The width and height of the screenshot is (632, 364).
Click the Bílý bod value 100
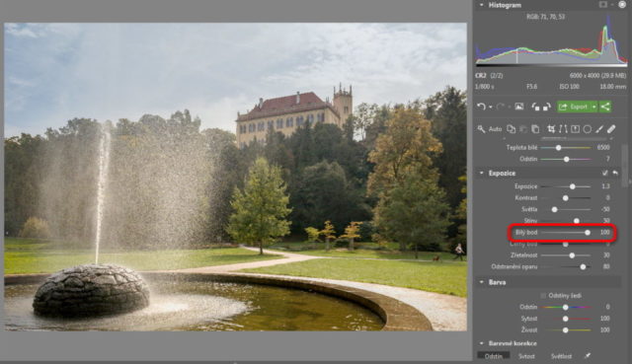(x=604, y=233)
